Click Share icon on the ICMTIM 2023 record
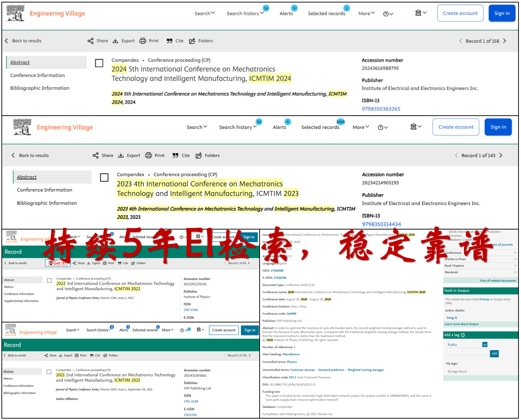Image resolution: width=521 pixels, height=420 pixels. pyautogui.click(x=95, y=155)
